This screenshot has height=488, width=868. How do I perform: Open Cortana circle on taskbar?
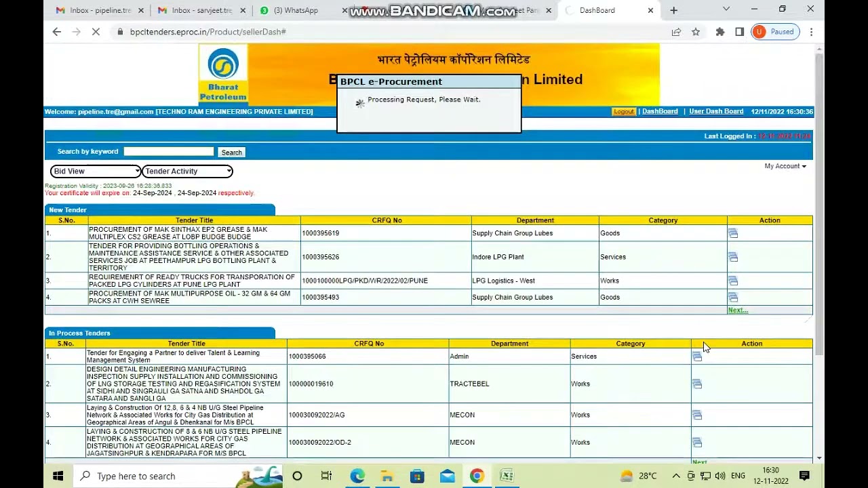tap(297, 476)
